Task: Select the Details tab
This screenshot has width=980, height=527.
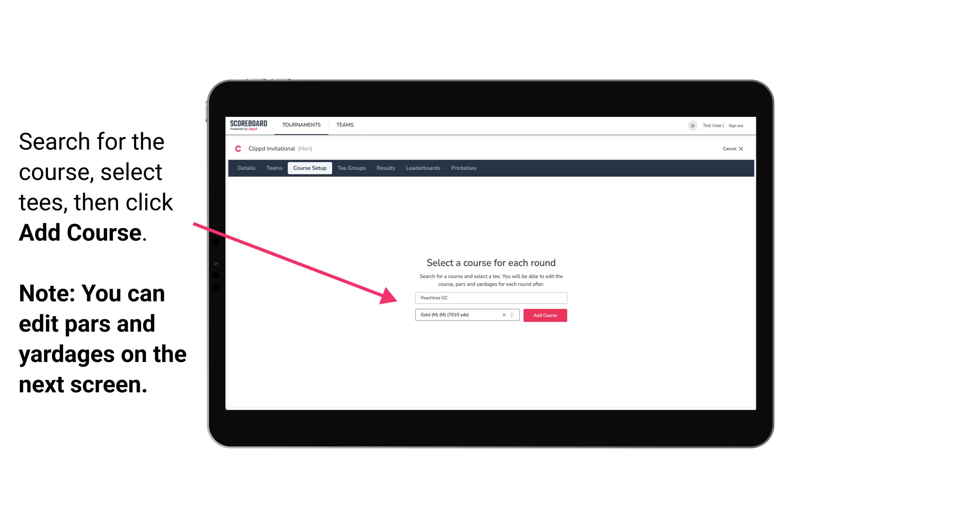Action: (245, 168)
